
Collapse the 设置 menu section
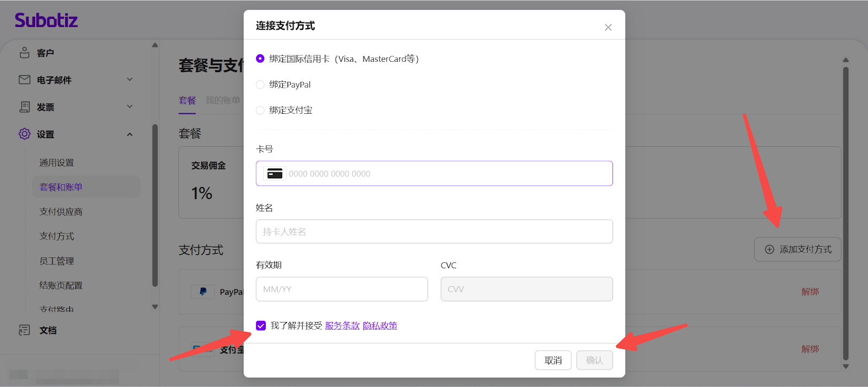coord(130,134)
